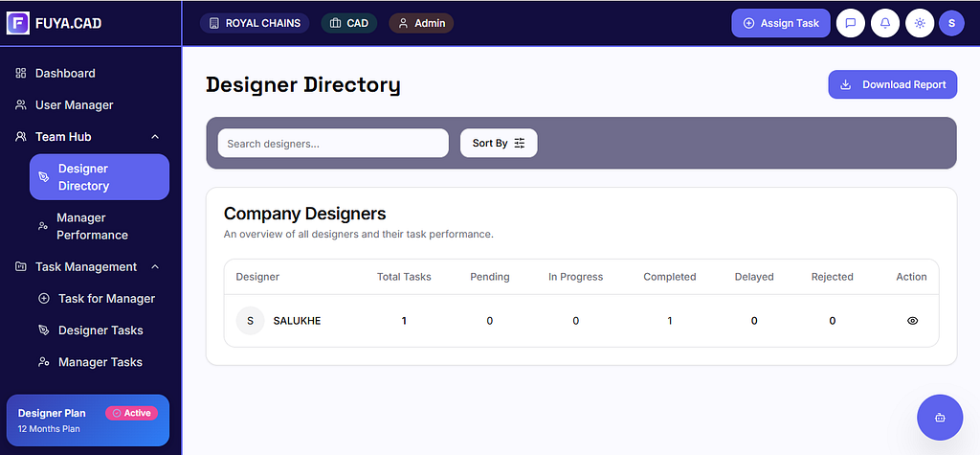Toggle the light theme sun icon
The height and width of the screenshot is (455, 980).
(920, 23)
